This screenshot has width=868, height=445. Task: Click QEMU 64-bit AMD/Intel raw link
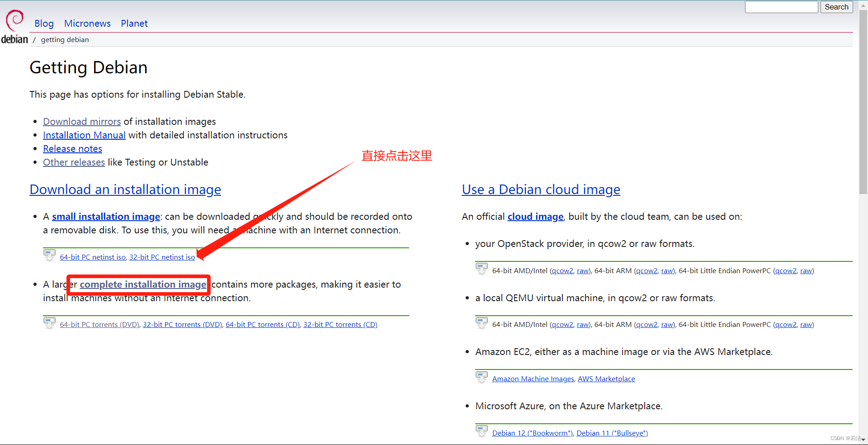tap(583, 325)
